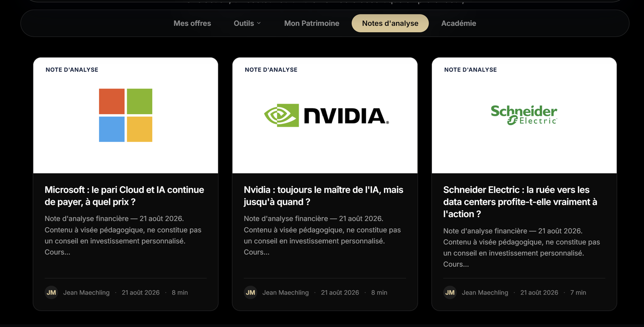Click the Microsoft card's NOTE D'ANALYSE label

click(72, 70)
